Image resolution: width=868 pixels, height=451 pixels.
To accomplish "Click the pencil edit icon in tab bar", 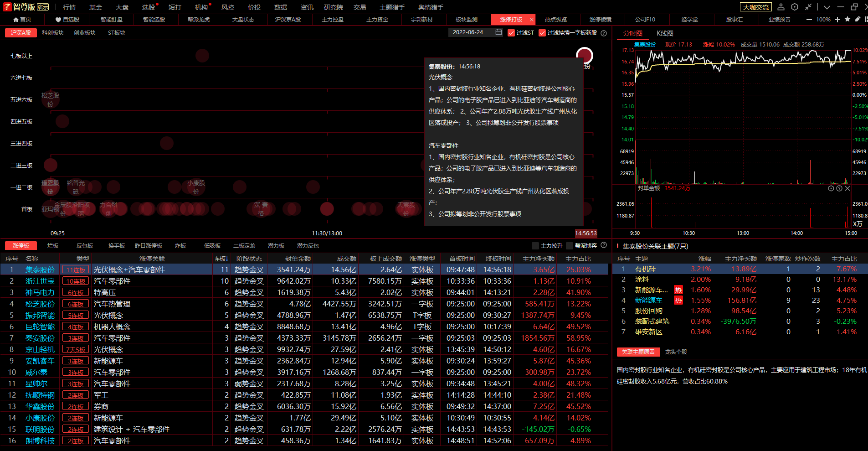I will tap(858, 19).
